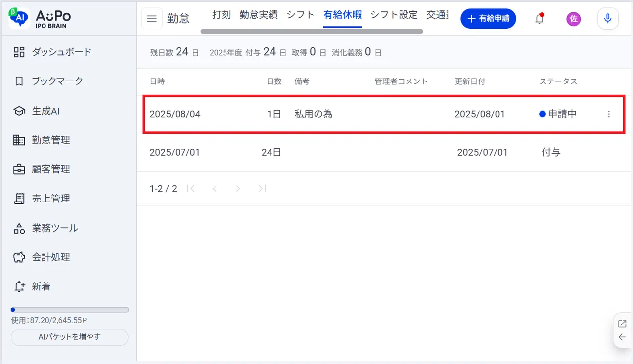633x364 pixels.
Task: Switch to the シフト tab
Action: tap(301, 15)
